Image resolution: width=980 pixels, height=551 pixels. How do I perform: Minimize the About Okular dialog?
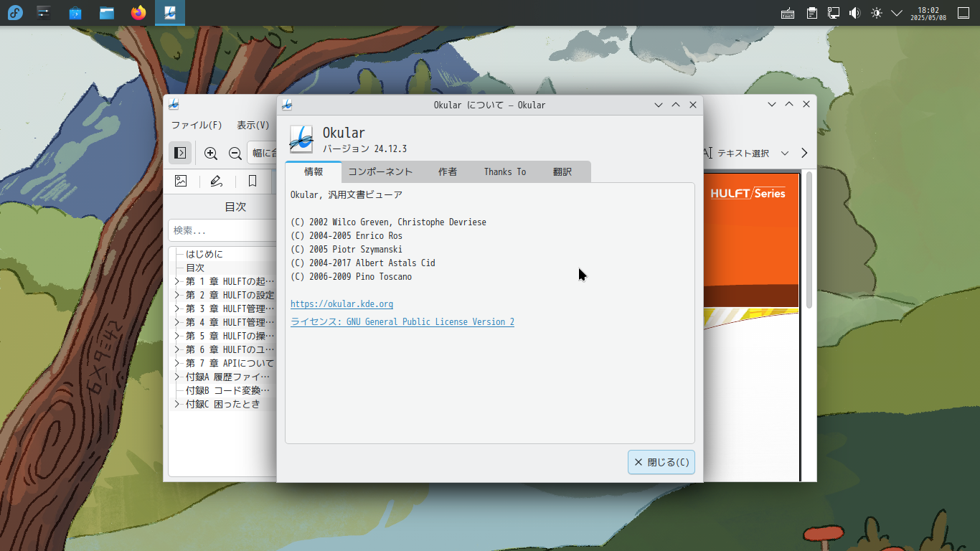(x=659, y=105)
